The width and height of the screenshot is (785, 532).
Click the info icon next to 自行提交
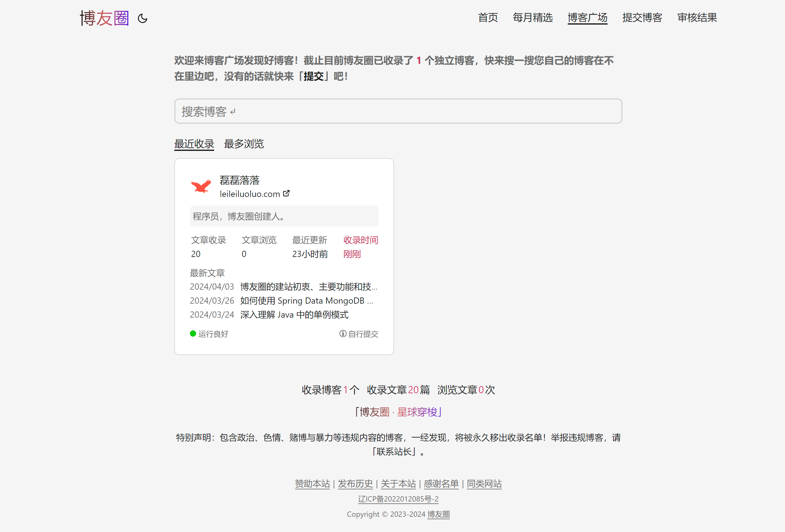coord(342,334)
